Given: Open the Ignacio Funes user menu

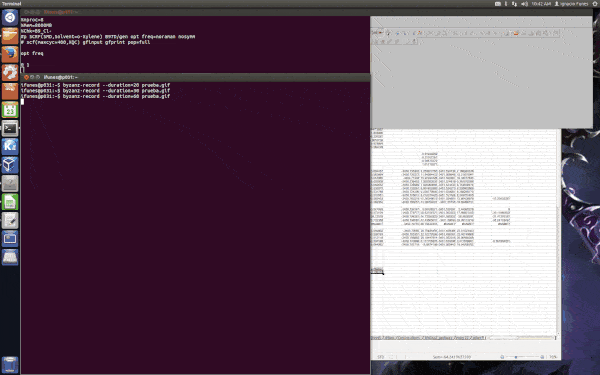Looking at the screenshot, I should [x=571, y=4].
